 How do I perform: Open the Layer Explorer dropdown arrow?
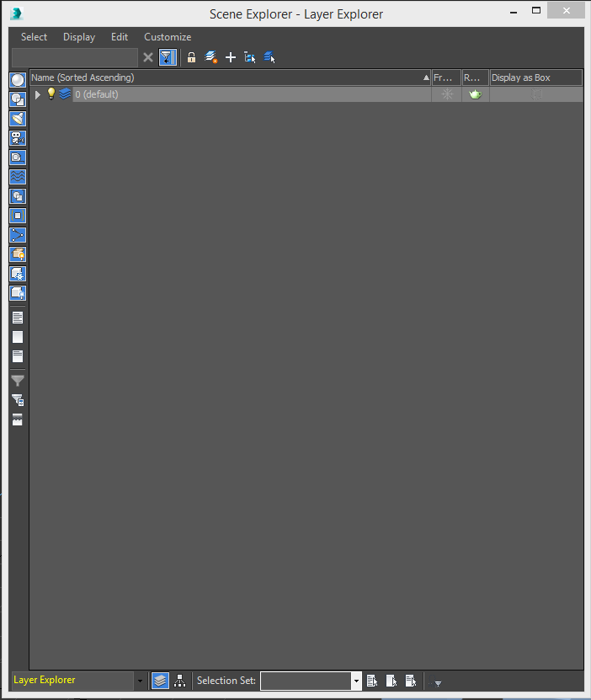click(140, 681)
